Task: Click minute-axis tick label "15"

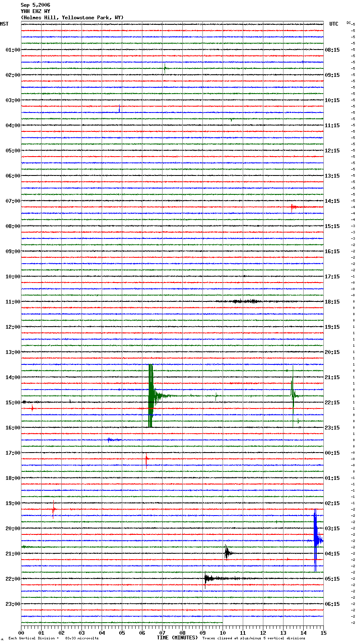Action: point(323,633)
